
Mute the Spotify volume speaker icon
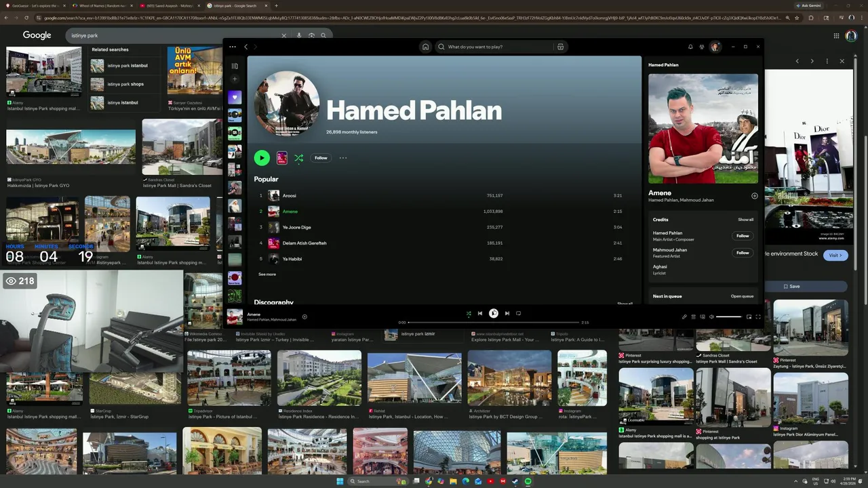click(x=711, y=317)
